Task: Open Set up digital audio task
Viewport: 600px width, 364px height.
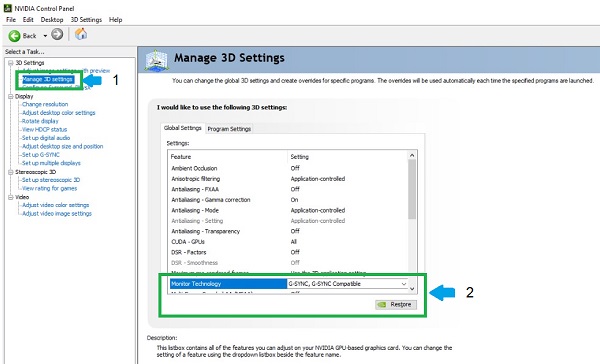Action: pyautogui.click(x=46, y=138)
